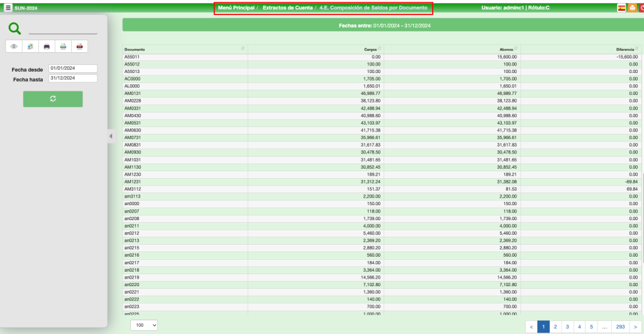This screenshot has width=644, height=334.
Task: Open the rows-per-page dropdown showing 100
Action: pyautogui.click(x=144, y=325)
